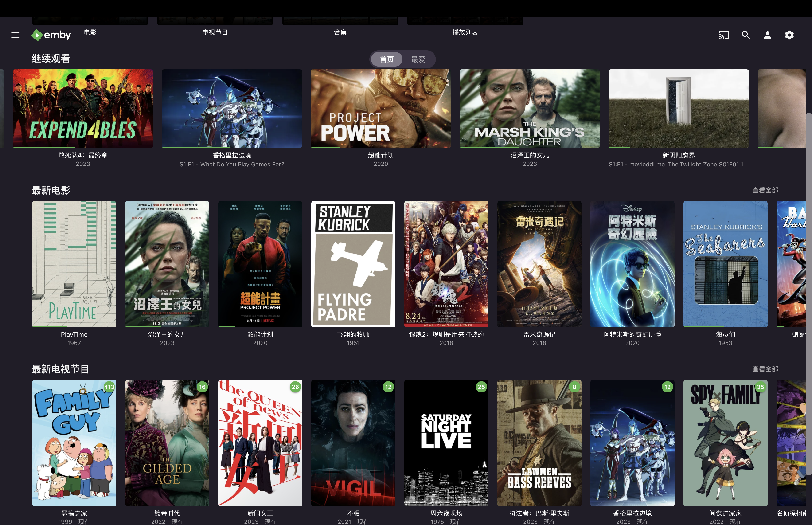Open the 最新电视节目 section heading
This screenshot has width=812, height=525.
tap(61, 369)
